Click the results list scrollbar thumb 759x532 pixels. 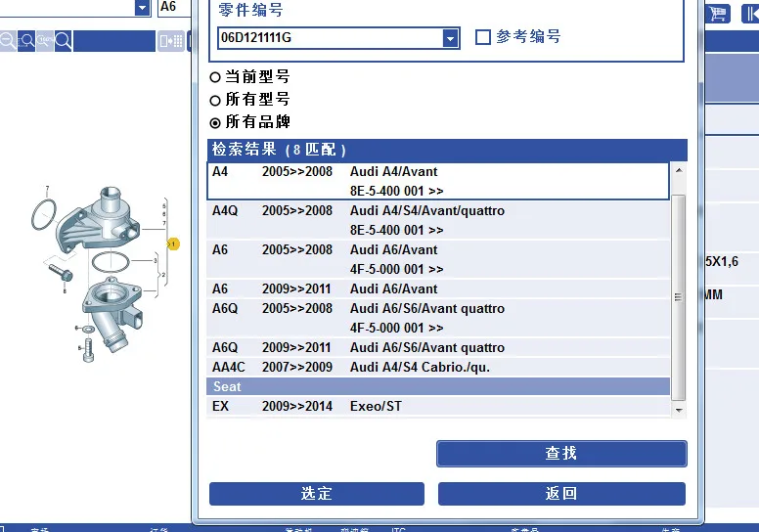tap(679, 297)
